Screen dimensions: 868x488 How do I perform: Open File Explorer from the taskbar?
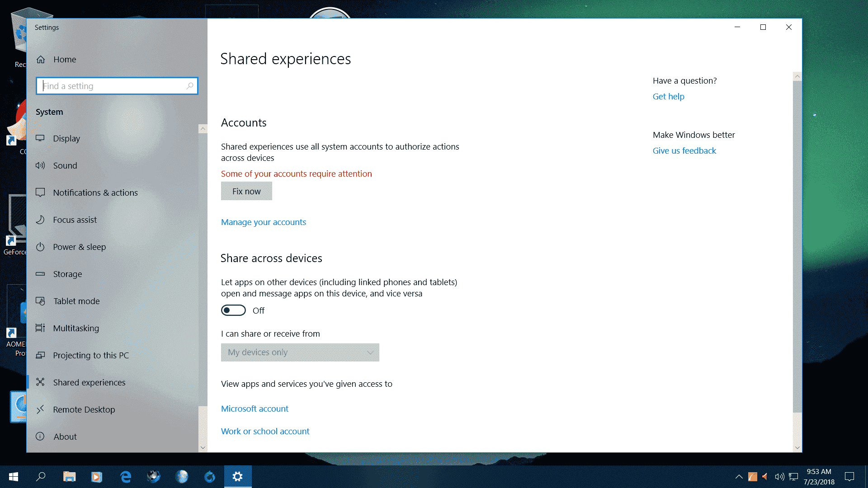point(69,477)
